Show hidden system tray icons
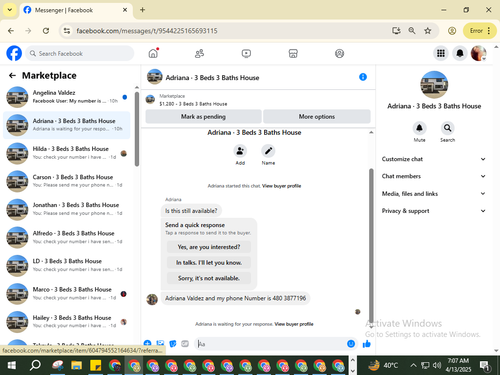This screenshot has width=500, height=375. [413, 365]
